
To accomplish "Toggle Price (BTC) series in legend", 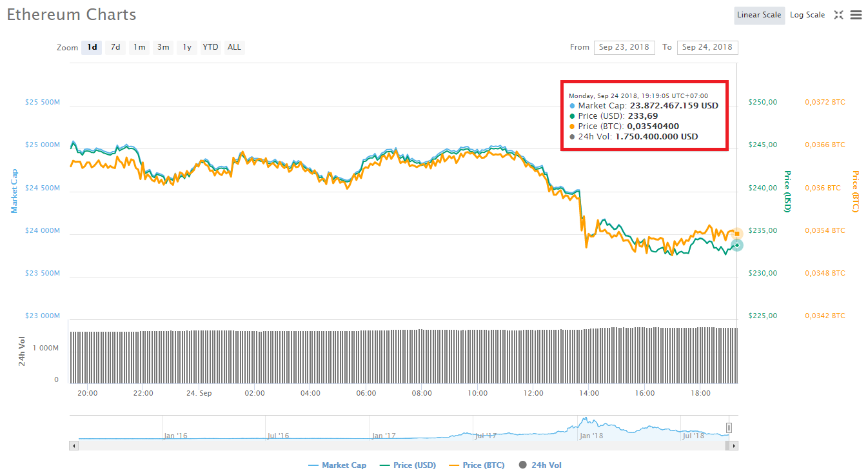I will (x=477, y=465).
